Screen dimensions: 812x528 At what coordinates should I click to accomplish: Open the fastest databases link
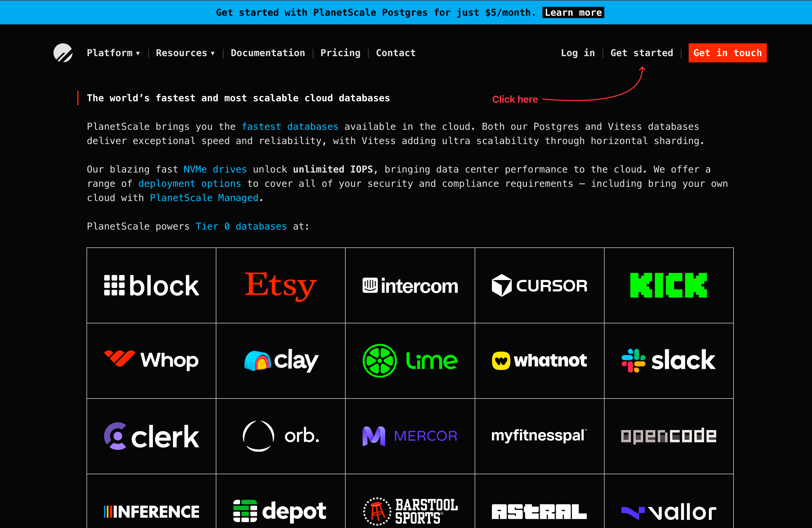(x=290, y=127)
